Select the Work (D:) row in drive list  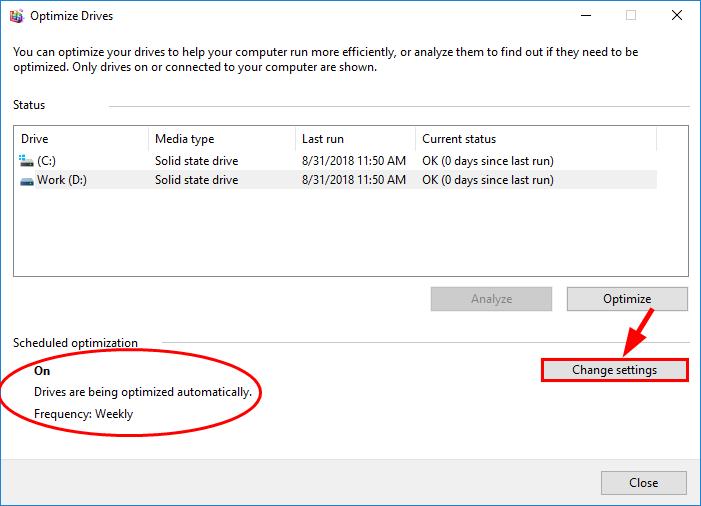[x=338, y=180]
